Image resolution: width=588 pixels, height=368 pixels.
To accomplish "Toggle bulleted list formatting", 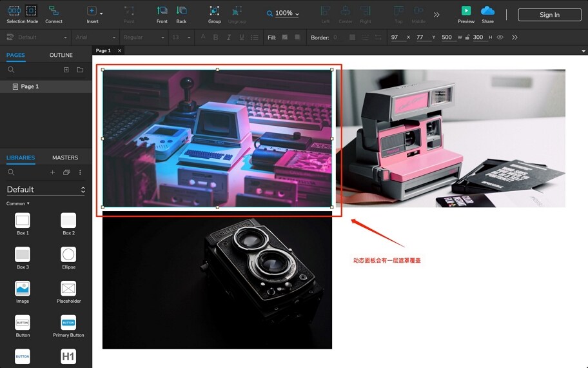I will pyautogui.click(x=255, y=37).
